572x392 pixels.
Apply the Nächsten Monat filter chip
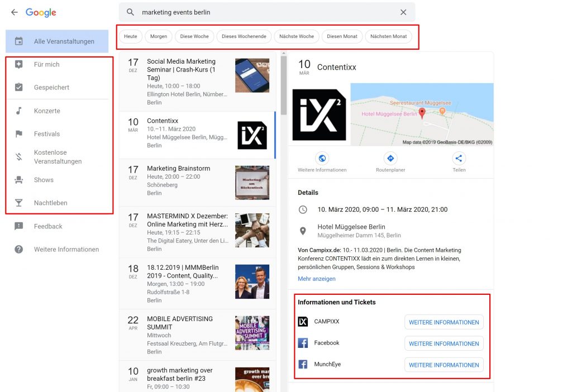389,36
